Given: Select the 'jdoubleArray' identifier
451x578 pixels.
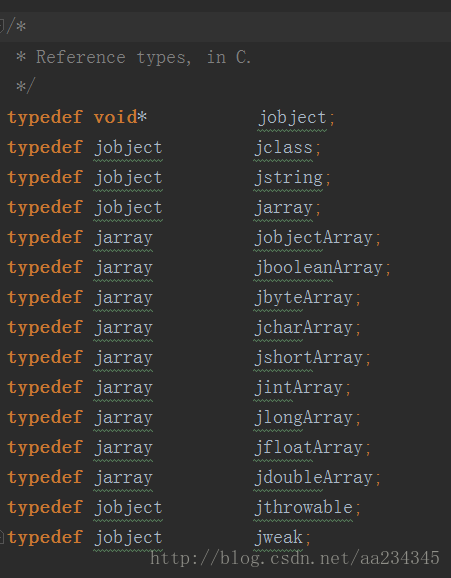Looking at the screenshot, I should 313,478.
